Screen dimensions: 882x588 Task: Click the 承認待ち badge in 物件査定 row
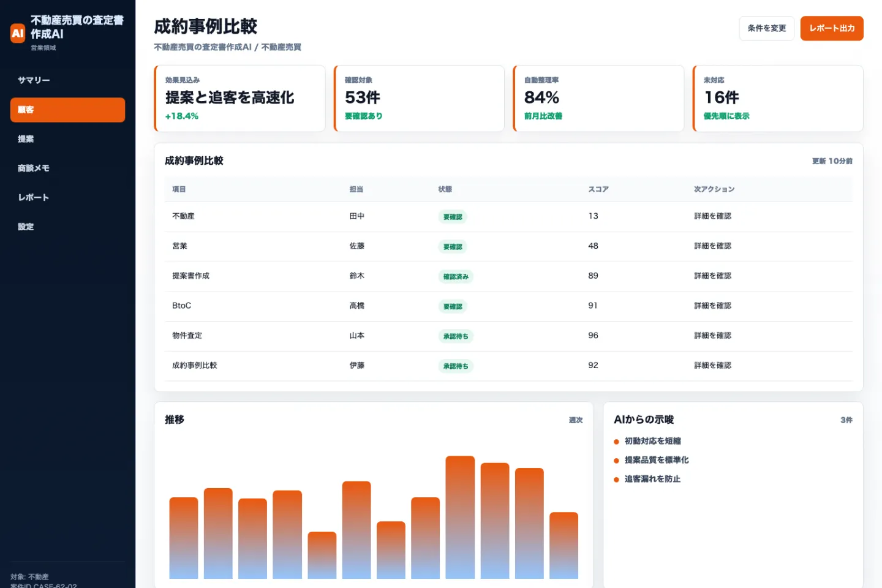[x=456, y=336]
